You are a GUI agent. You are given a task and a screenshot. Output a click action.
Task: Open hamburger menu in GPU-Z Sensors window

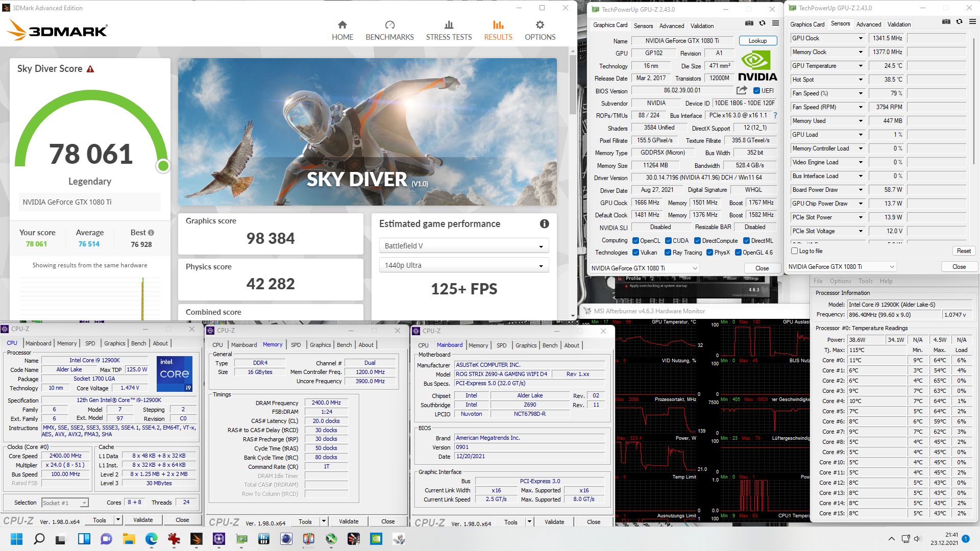[972, 21]
